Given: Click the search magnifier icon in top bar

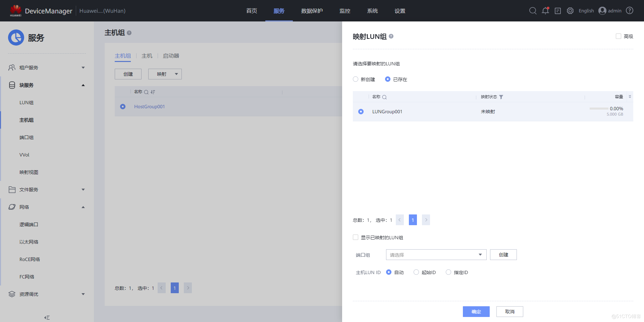Looking at the screenshot, I should 533,11.
